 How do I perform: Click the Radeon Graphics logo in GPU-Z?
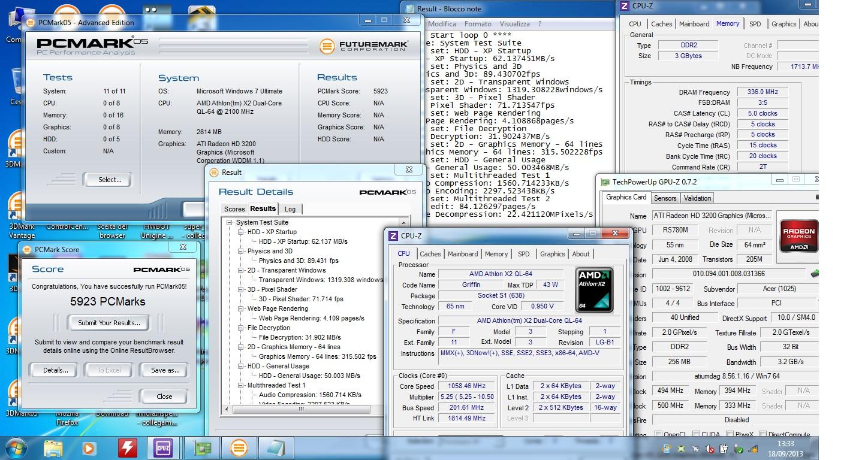tap(799, 236)
